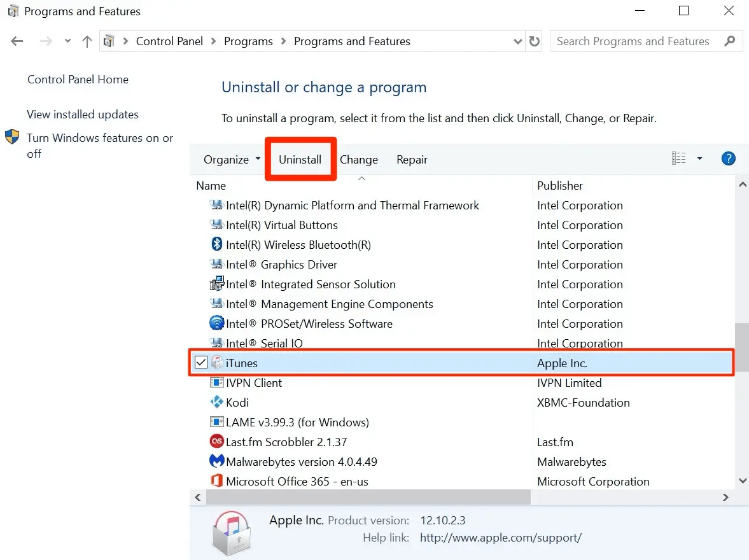
Task: Click the Help question mark icon
Action: pyautogui.click(x=728, y=159)
